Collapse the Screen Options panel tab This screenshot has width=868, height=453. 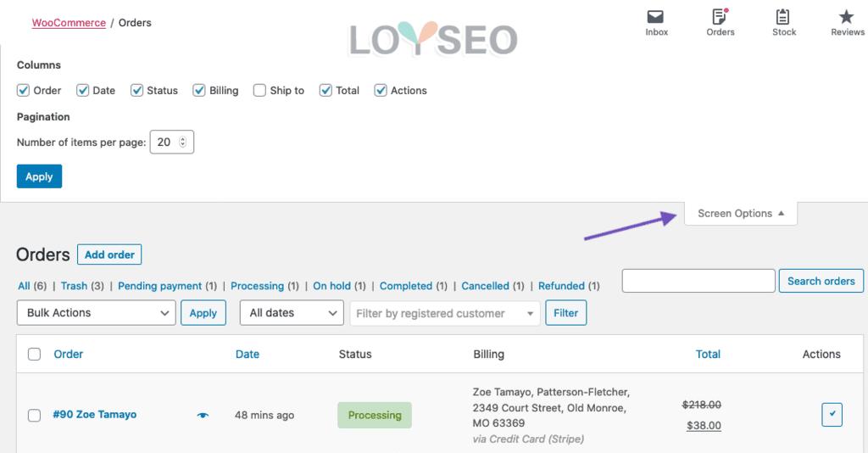pyautogui.click(x=741, y=214)
